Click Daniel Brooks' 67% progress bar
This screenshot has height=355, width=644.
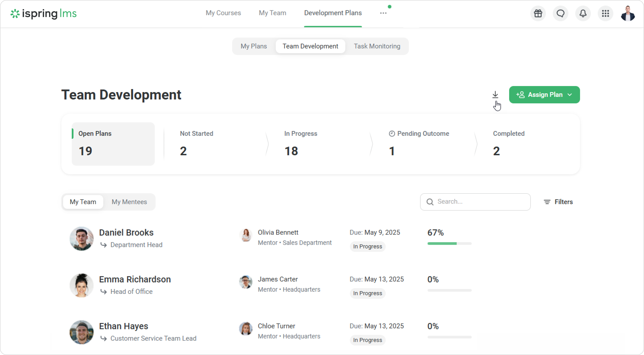449,243
